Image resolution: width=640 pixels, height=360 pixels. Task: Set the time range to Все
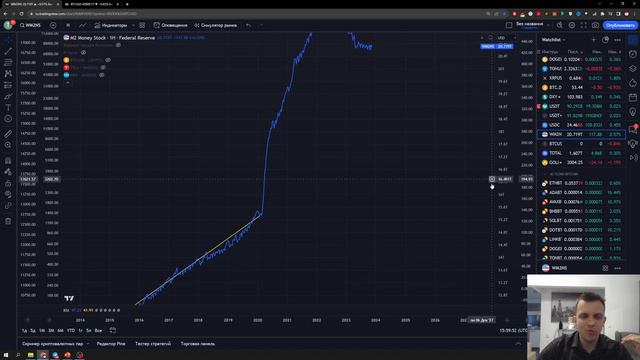click(x=98, y=331)
